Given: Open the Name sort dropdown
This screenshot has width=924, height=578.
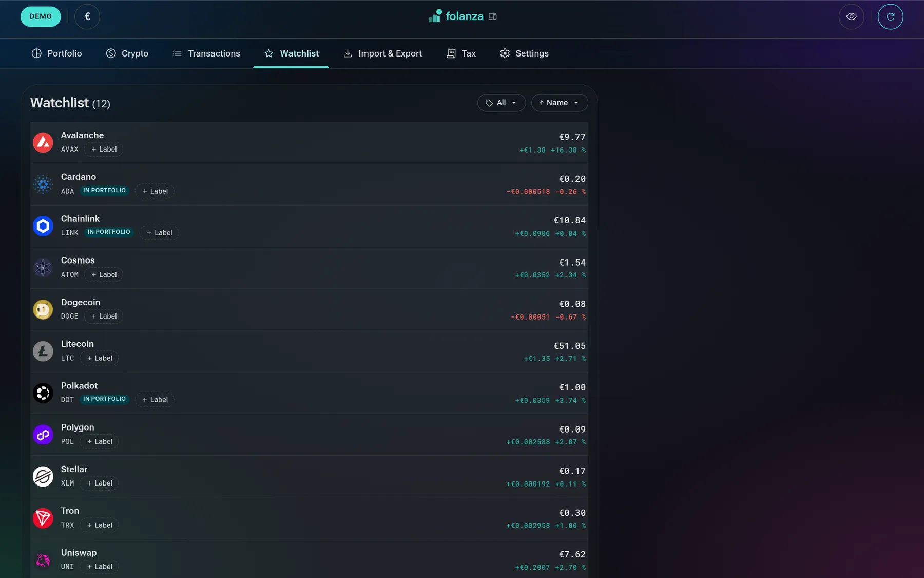Looking at the screenshot, I should pyautogui.click(x=560, y=103).
